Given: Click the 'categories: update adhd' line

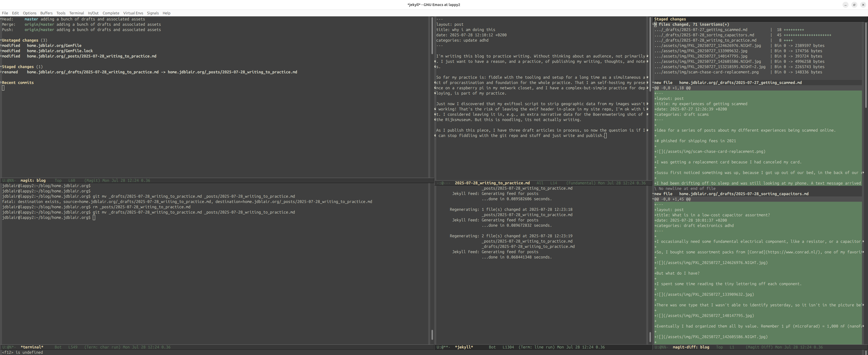Looking at the screenshot, I should click(x=462, y=40).
